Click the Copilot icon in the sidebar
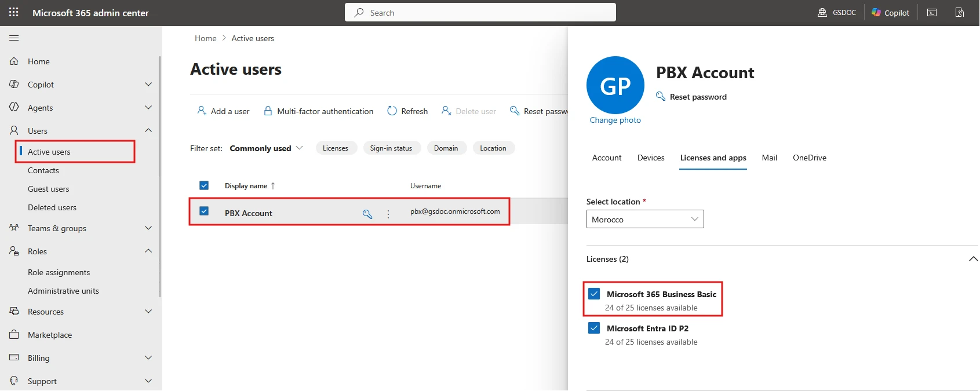This screenshot has height=391, width=980. (14, 84)
